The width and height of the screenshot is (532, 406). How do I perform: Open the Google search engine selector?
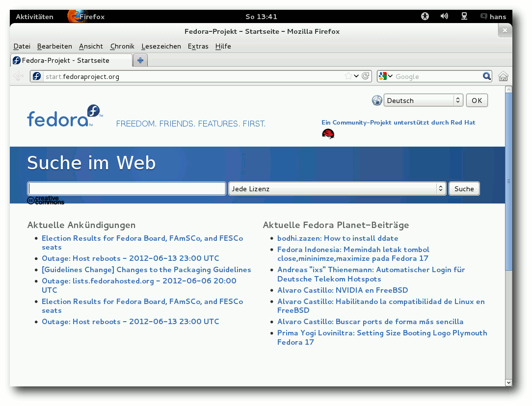(385, 76)
